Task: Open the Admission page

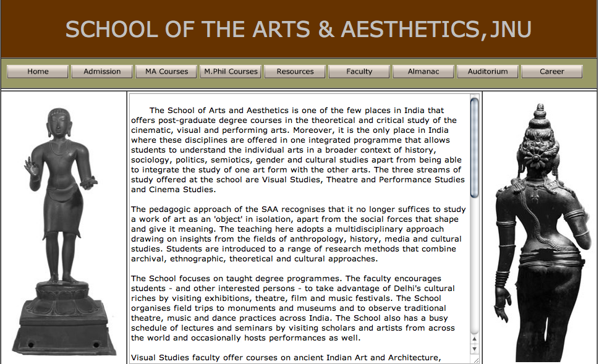Action: tap(101, 71)
